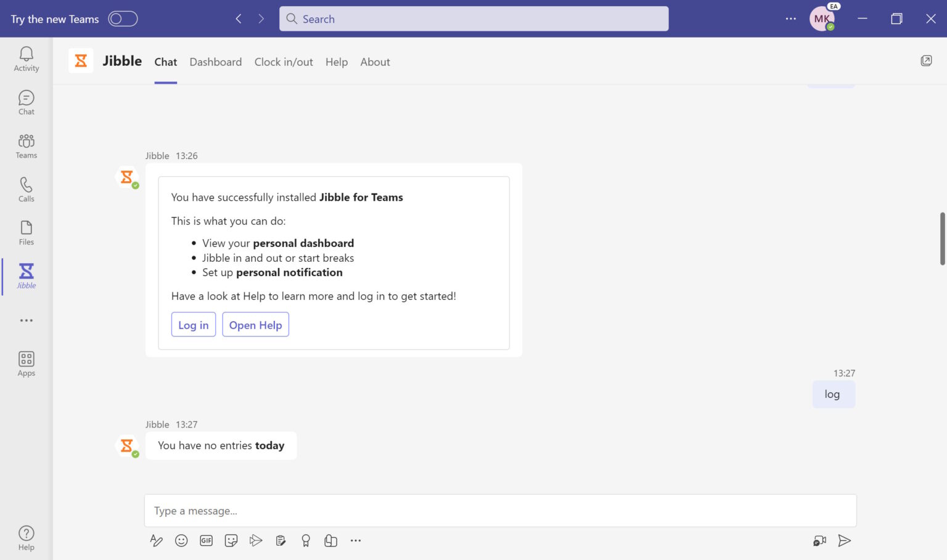Open Help from the welcome card

coord(255,325)
